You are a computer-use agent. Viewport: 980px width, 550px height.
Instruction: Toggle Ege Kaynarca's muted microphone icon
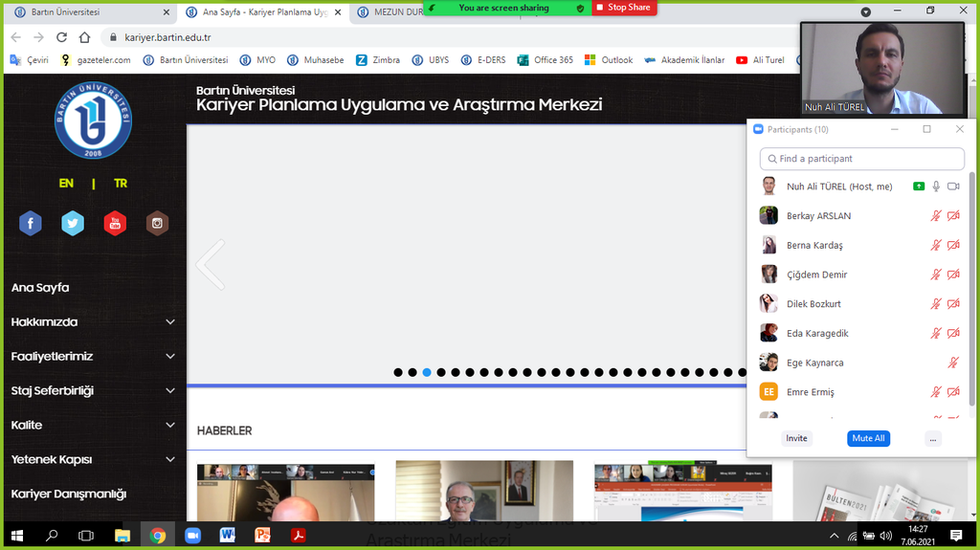(952, 363)
